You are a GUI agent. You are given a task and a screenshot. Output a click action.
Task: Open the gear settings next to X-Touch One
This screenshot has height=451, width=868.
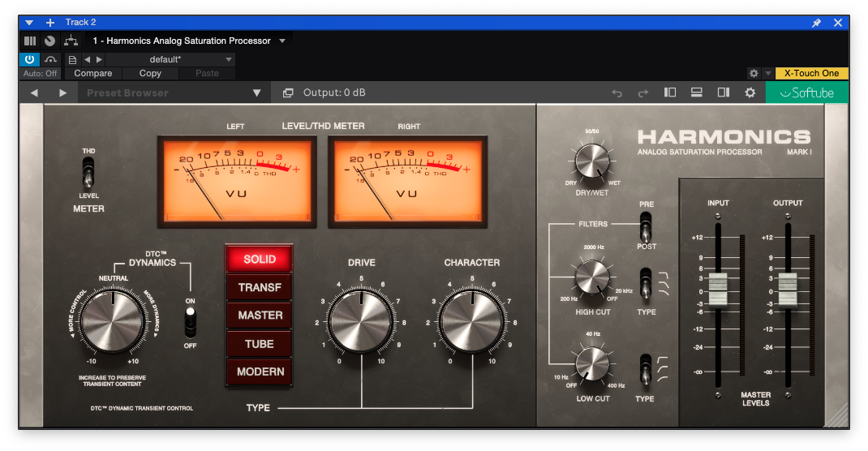point(754,74)
